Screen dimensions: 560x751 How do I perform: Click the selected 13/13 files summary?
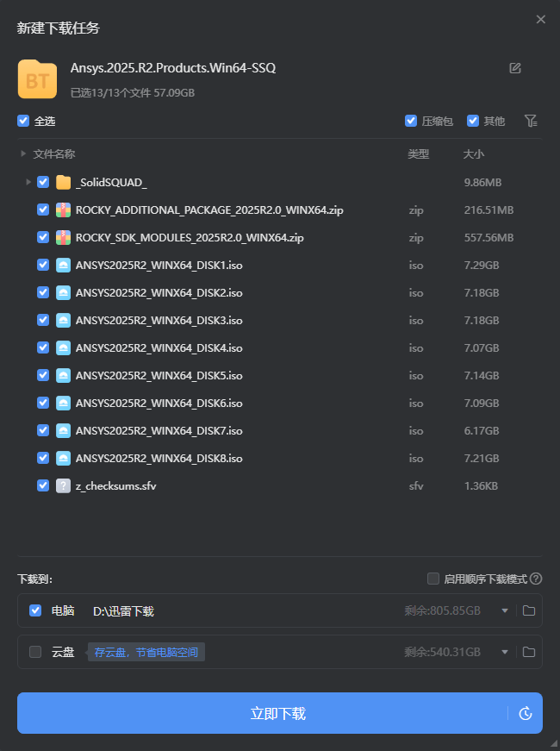[x=133, y=92]
